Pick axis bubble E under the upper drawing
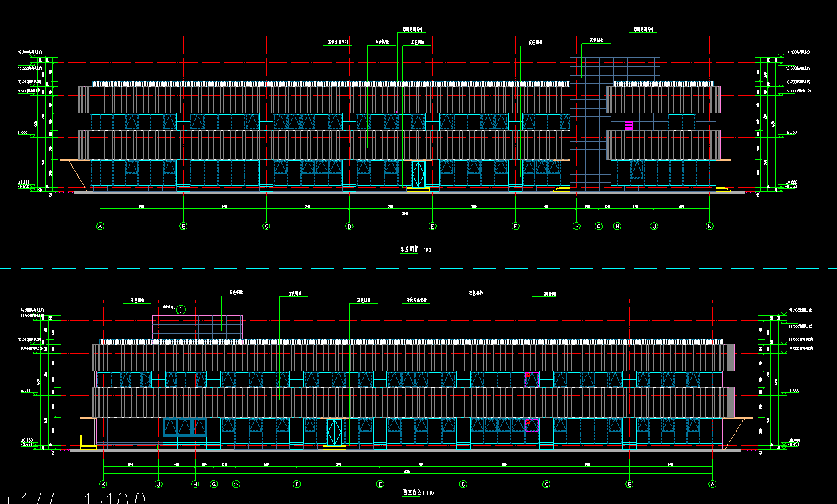The image size is (837, 504). click(433, 226)
